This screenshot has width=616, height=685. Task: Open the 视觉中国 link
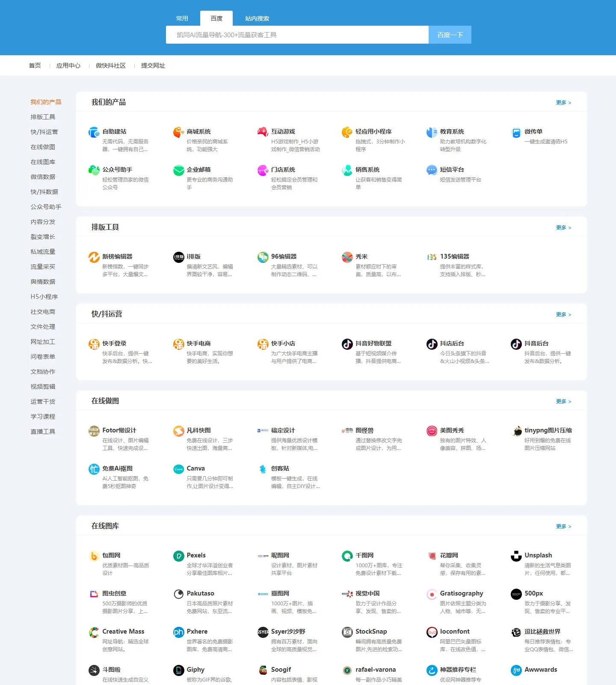pos(367,593)
